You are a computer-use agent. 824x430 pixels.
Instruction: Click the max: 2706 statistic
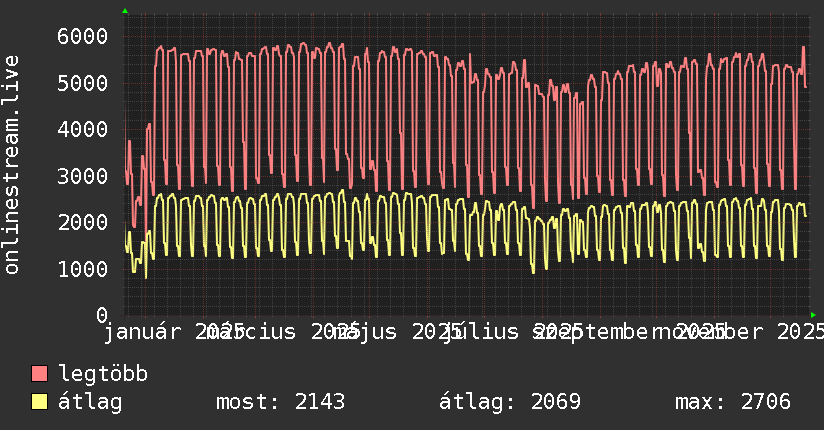733,402
